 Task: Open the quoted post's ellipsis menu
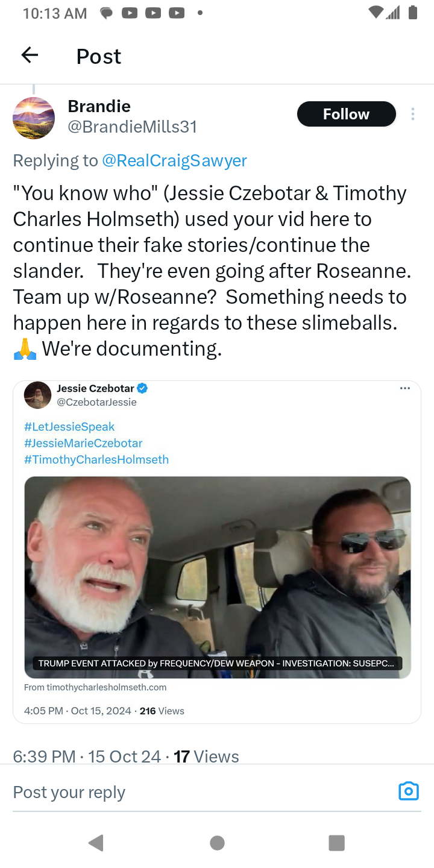(x=404, y=388)
